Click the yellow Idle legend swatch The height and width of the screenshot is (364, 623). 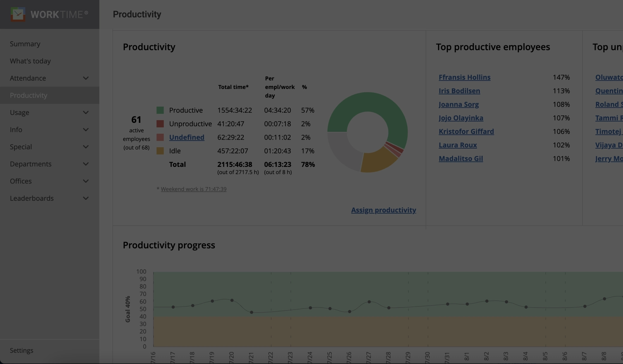(x=160, y=151)
